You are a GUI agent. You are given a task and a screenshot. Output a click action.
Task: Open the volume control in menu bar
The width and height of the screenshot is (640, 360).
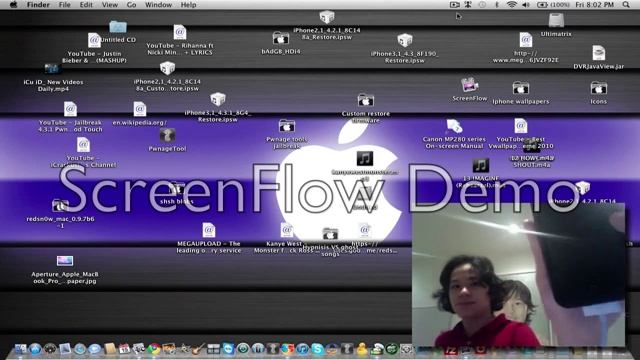coord(526,4)
